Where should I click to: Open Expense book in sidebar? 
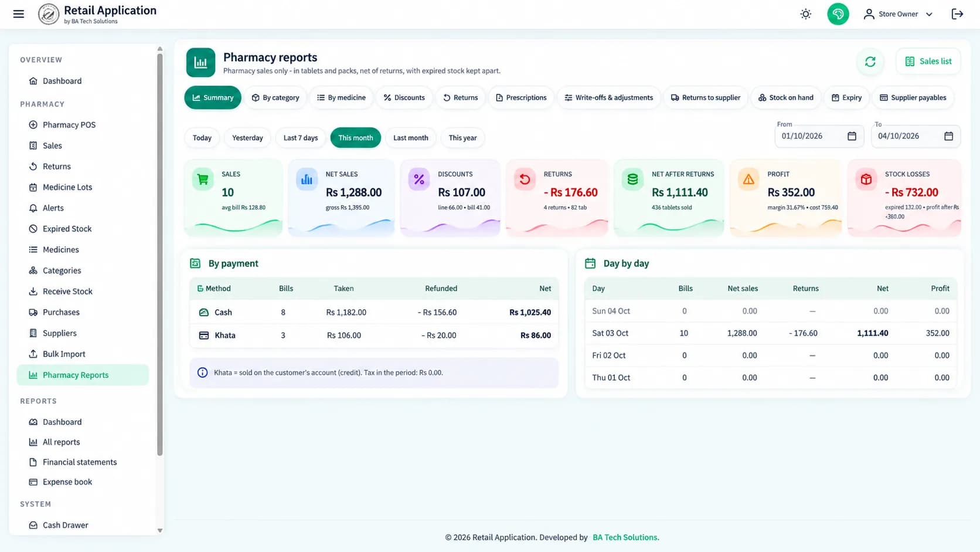pyautogui.click(x=83, y=482)
